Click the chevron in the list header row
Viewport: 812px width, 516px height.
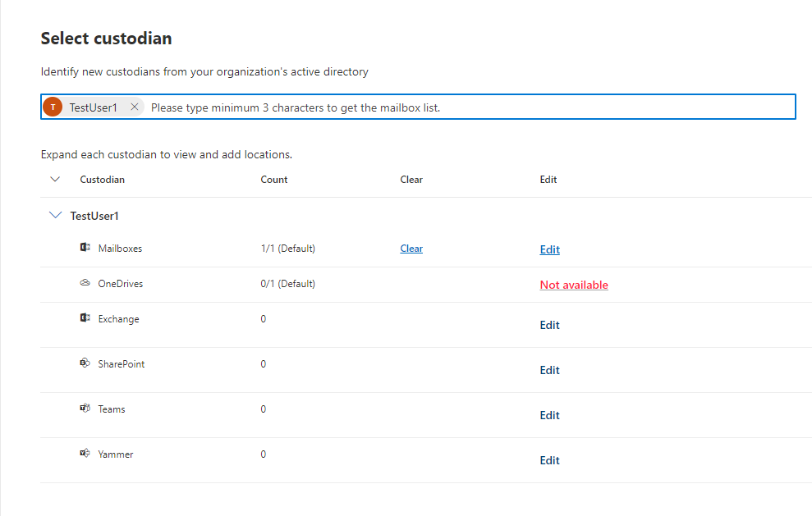click(x=55, y=179)
